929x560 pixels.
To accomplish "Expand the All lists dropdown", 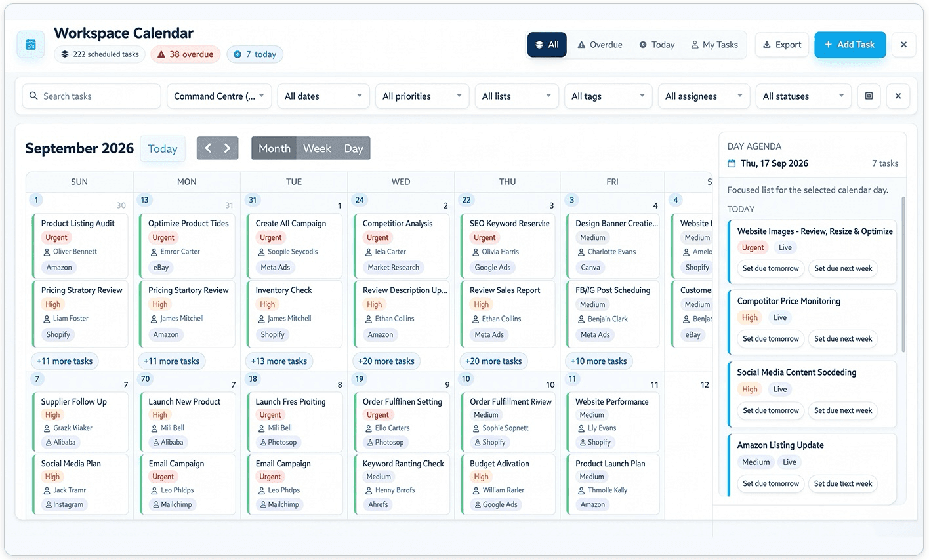I will click(516, 96).
